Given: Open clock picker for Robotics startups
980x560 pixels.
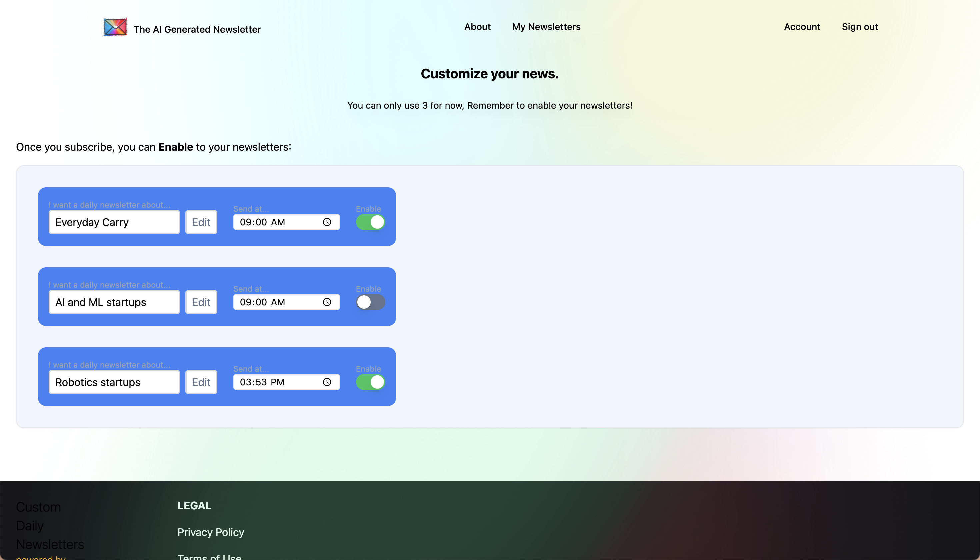Looking at the screenshot, I should pyautogui.click(x=327, y=382).
